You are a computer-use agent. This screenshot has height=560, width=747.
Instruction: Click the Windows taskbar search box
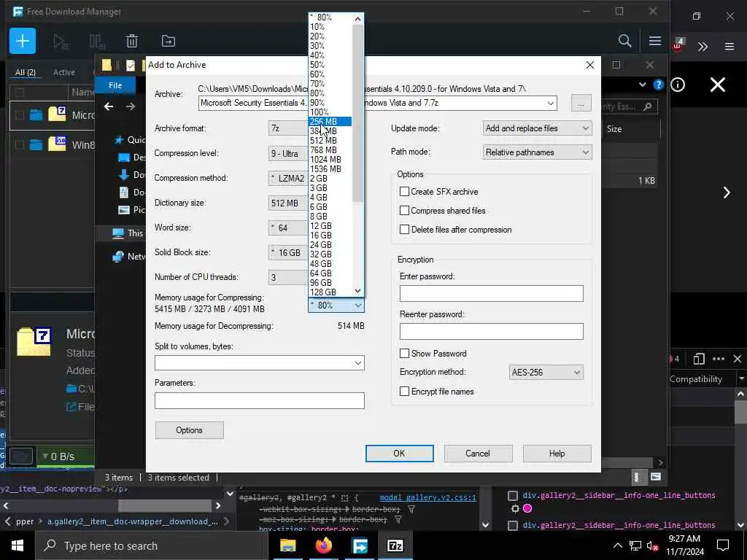point(152,545)
